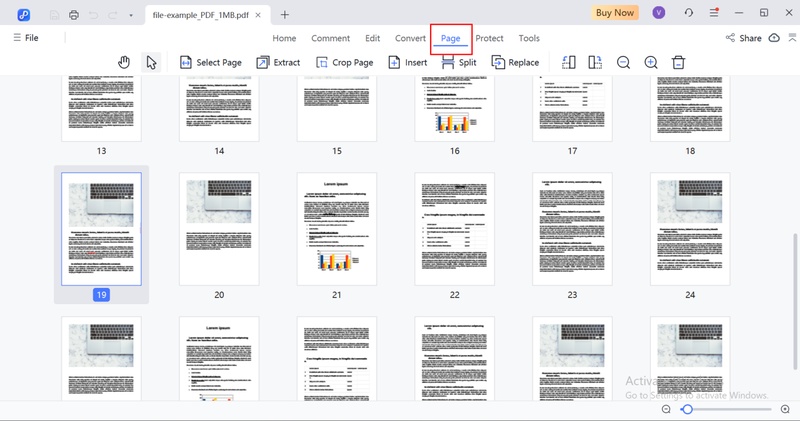
Task: Extract the selected pages
Action: point(278,62)
